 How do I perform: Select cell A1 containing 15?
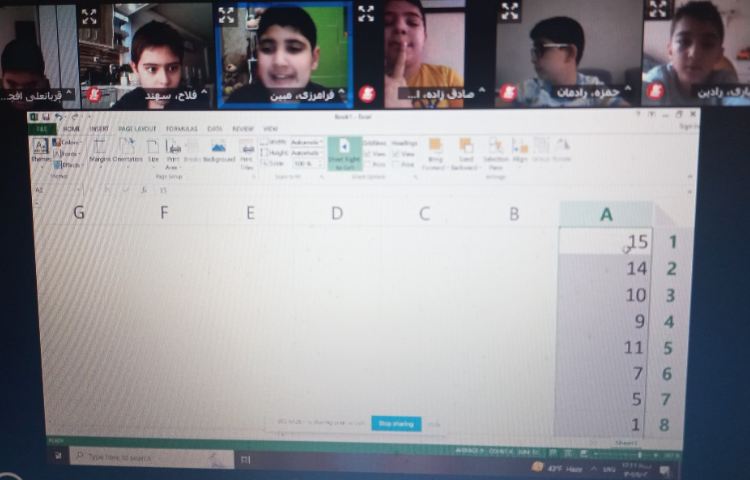point(605,241)
